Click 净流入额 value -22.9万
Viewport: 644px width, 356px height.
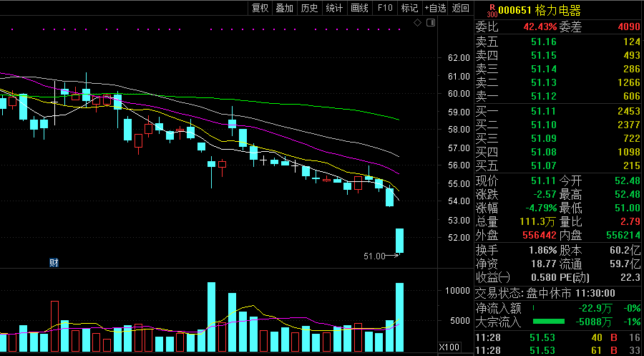[595, 308]
